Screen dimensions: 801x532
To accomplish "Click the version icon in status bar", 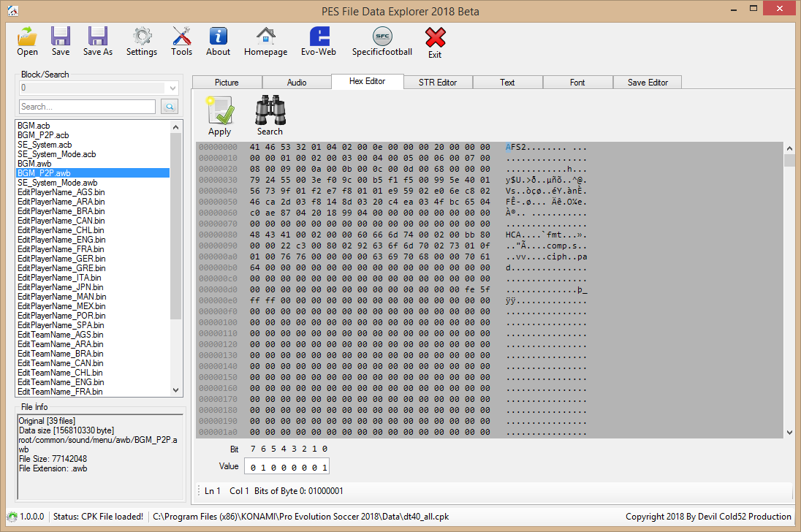I will pyautogui.click(x=12, y=516).
